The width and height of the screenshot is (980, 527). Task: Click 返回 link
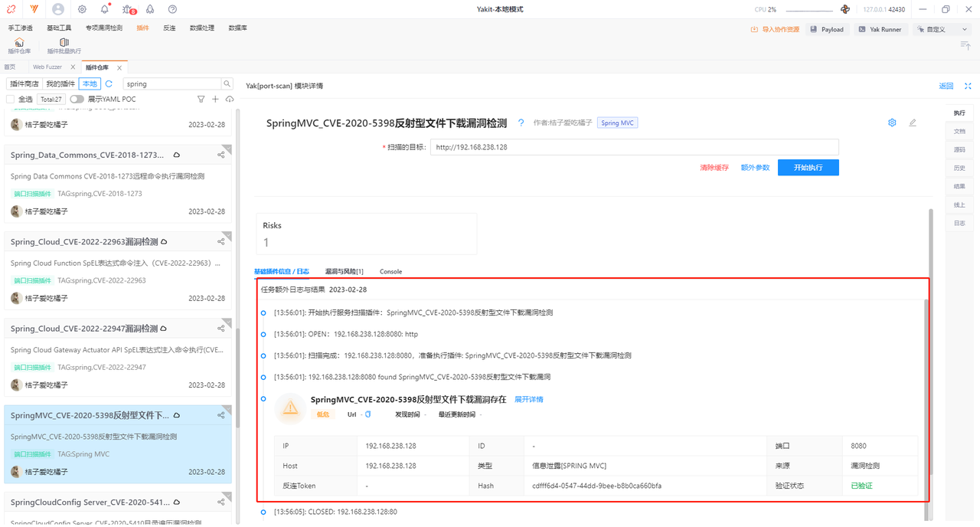tap(946, 86)
